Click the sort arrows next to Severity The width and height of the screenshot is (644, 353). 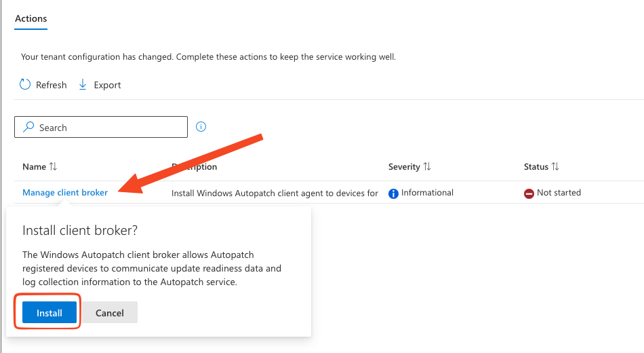[x=427, y=167]
